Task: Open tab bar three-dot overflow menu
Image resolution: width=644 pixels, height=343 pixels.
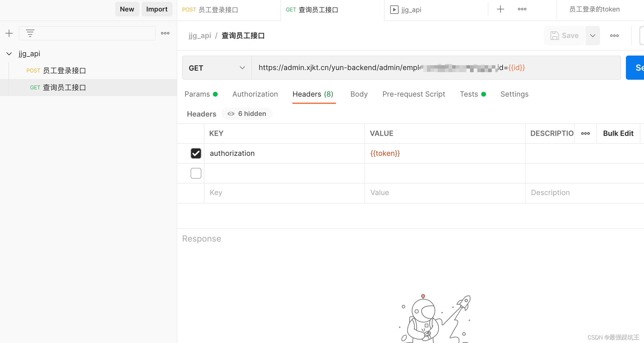Action: coord(522,9)
